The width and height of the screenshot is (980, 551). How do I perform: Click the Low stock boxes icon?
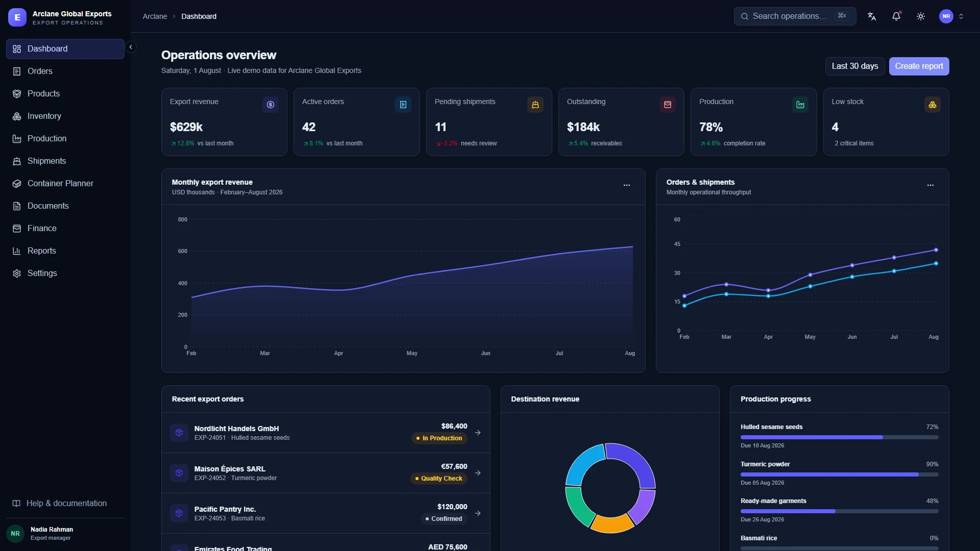933,105
